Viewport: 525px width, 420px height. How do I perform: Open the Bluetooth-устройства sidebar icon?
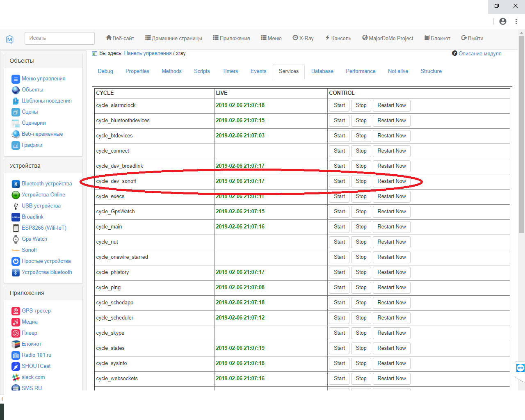[16, 184]
